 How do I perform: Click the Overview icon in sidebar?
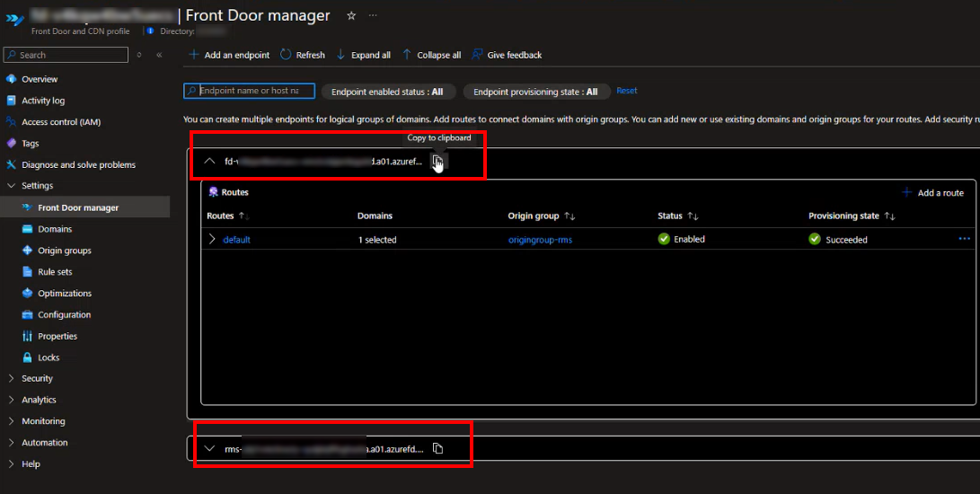[11, 79]
